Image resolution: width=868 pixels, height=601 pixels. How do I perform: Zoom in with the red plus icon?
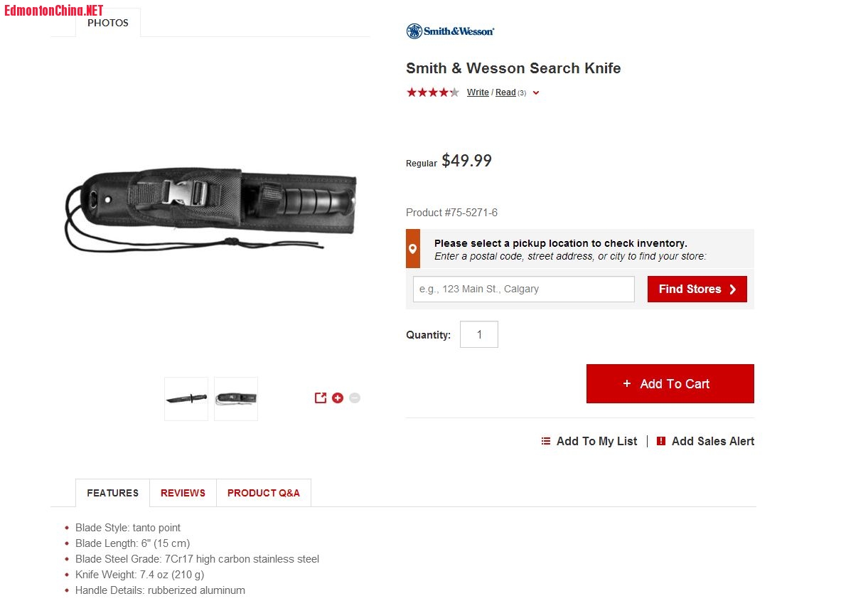(338, 398)
